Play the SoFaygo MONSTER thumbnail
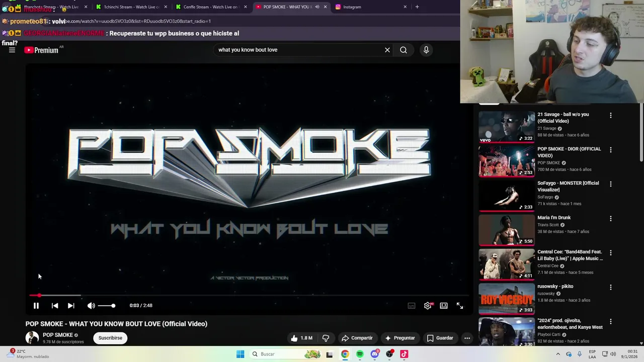Screen dimensions: 644x362 (507, 196)
